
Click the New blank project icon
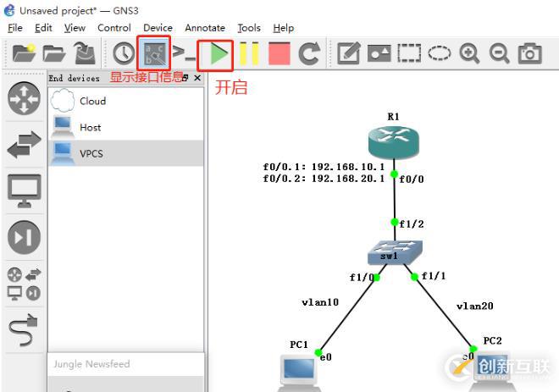click(24, 53)
